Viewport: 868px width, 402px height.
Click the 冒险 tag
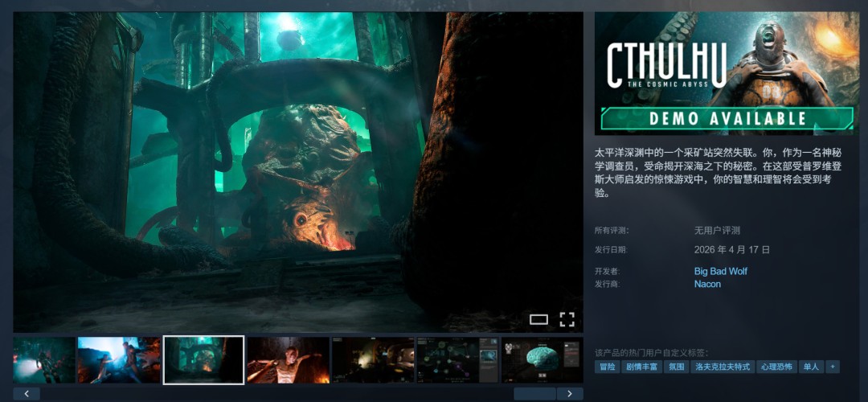(x=607, y=367)
